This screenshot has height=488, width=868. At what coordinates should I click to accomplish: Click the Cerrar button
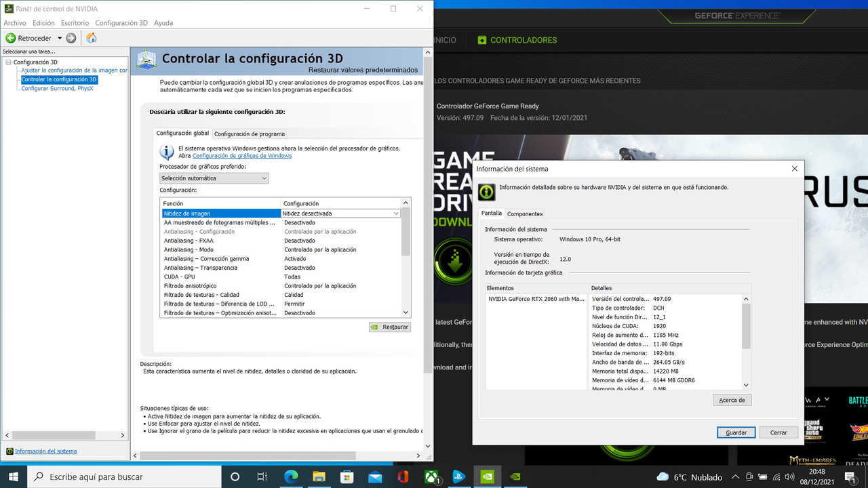pos(778,432)
